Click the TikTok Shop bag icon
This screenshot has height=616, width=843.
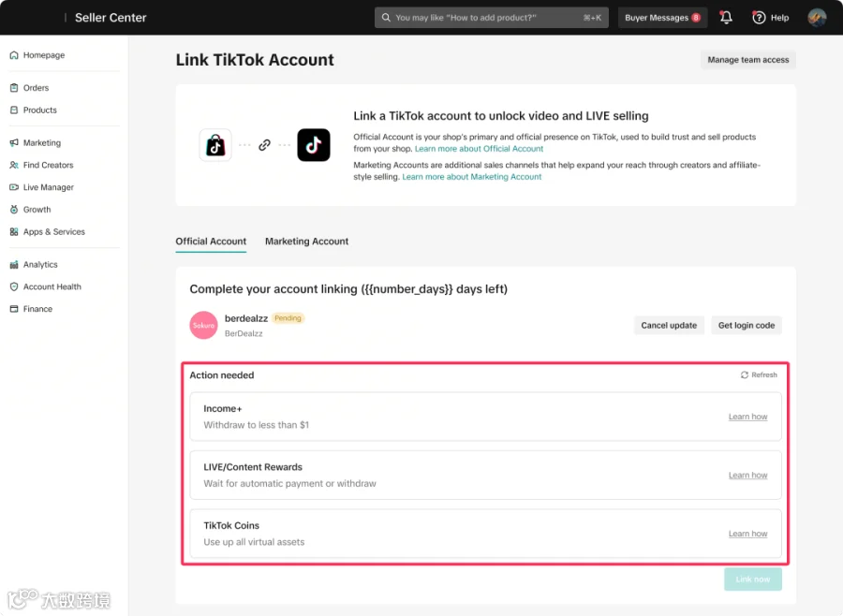pyautogui.click(x=215, y=145)
